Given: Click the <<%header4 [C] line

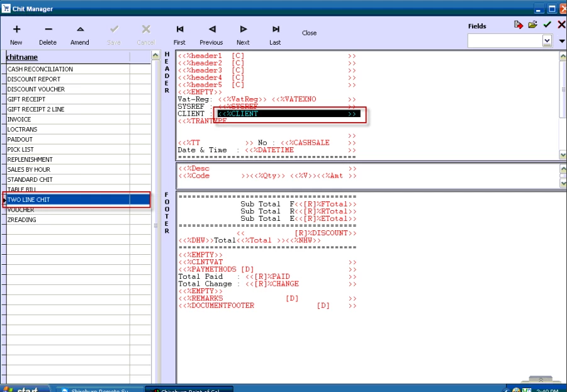Looking at the screenshot, I should [267, 78].
